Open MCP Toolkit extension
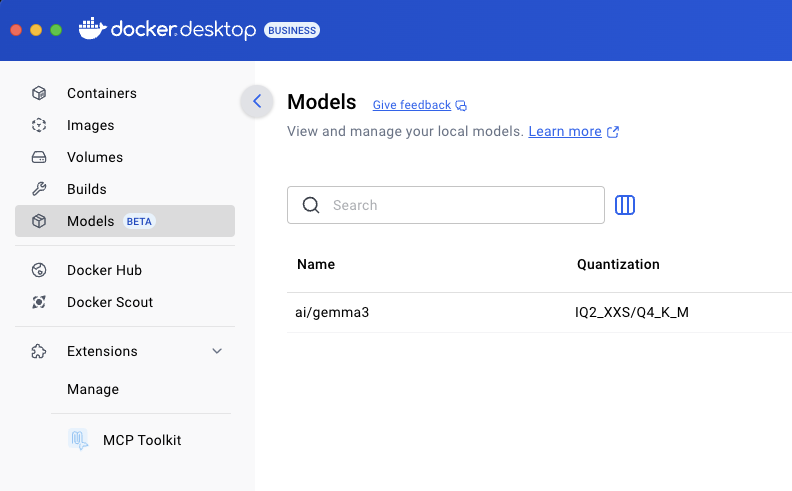 point(142,440)
